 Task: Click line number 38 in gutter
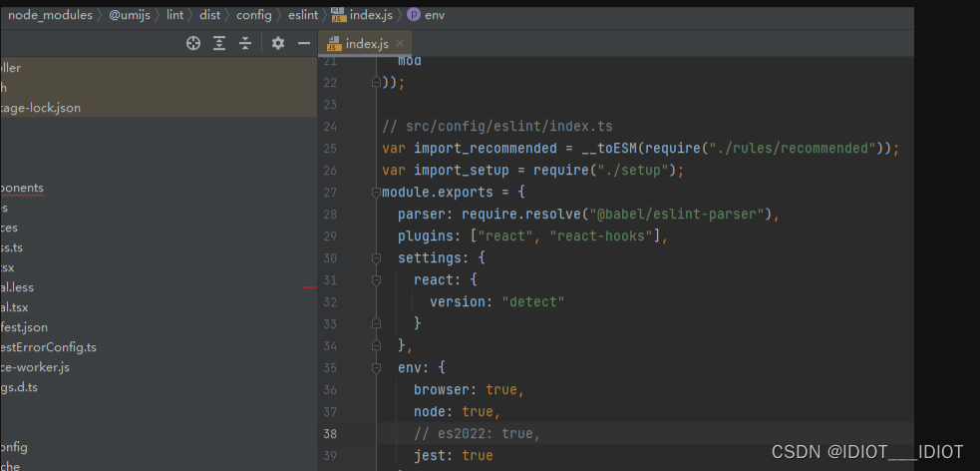tap(330, 433)
